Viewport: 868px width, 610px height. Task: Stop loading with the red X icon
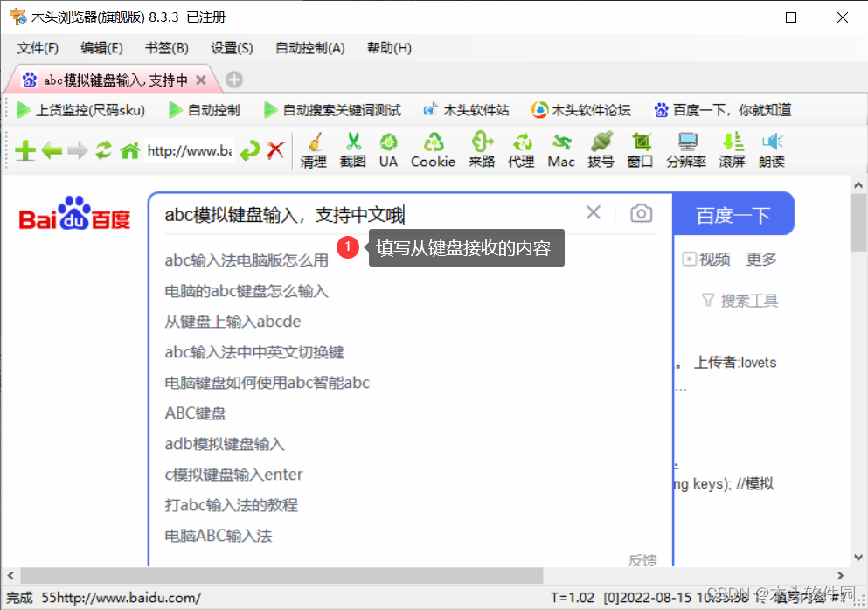click(x=275, y=150)
